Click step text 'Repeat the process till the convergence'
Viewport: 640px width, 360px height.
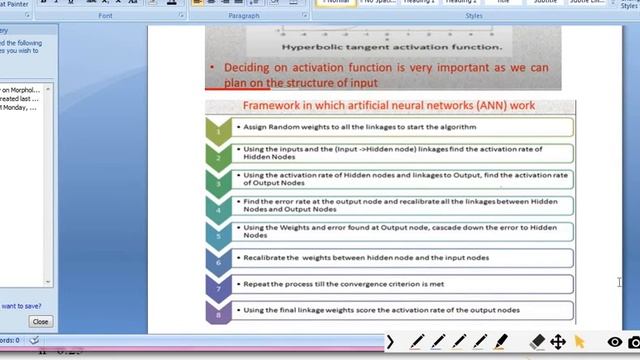[x=344, y=284]
